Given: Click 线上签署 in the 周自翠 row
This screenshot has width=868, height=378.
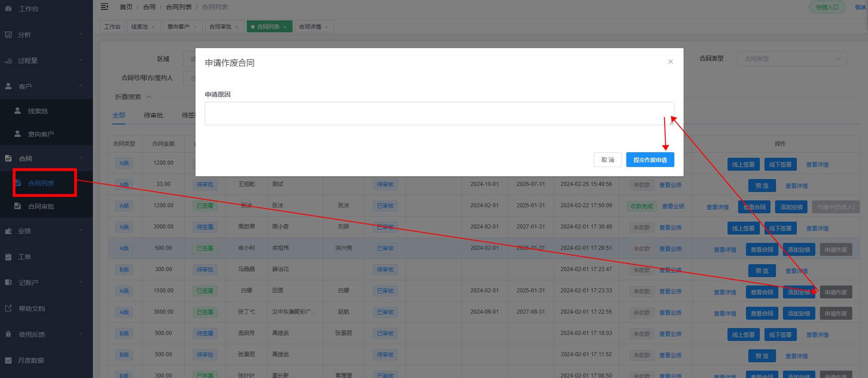Looking at the screenshot, I should click(x=743, y=228).
